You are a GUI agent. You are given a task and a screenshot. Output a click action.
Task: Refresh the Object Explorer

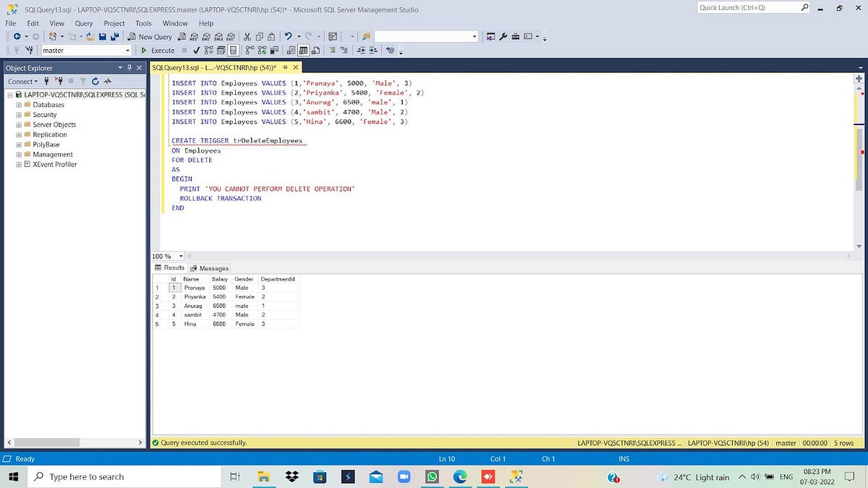[x=95, y=81]
